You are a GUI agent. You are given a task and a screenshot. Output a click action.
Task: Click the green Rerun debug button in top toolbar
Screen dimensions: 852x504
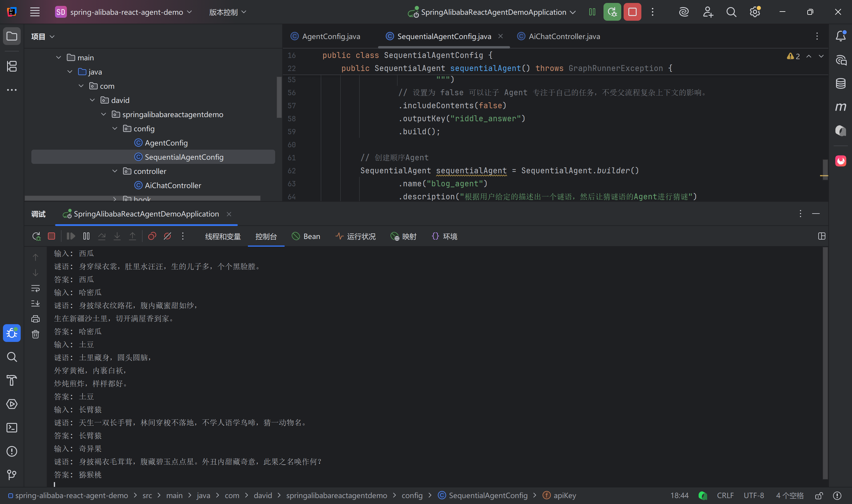click(612, 12)
